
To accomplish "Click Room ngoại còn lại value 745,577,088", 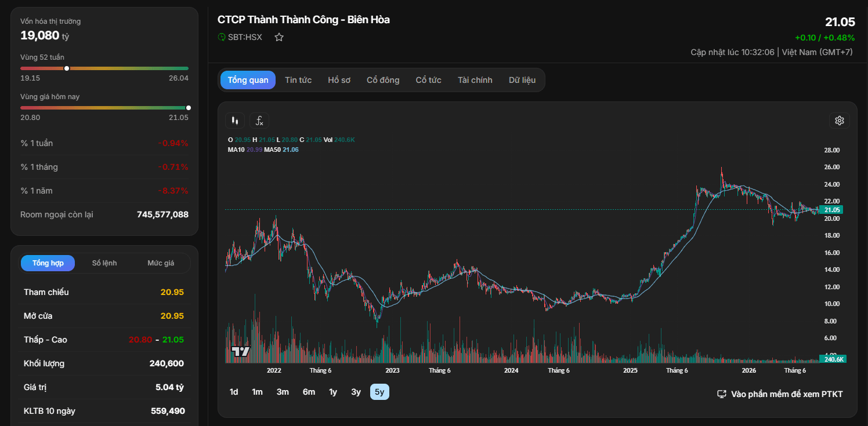I will click(x=162, y=214).
